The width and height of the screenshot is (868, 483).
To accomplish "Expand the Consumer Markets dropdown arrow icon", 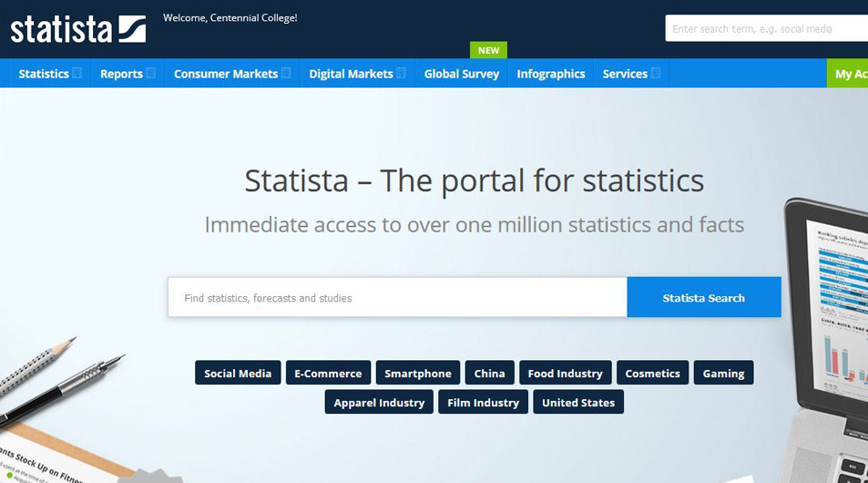I will pos(286,73).
